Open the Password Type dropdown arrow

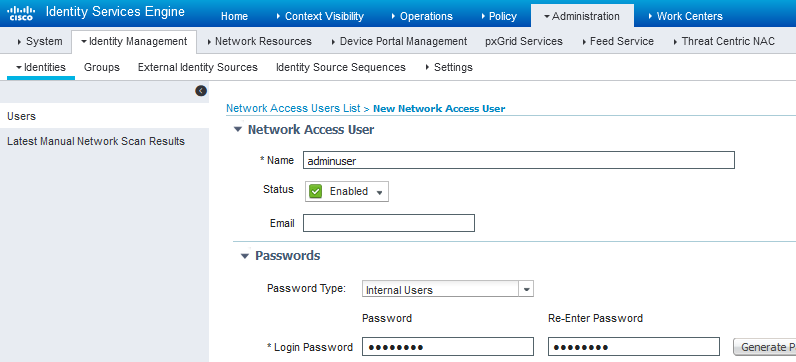526,289
